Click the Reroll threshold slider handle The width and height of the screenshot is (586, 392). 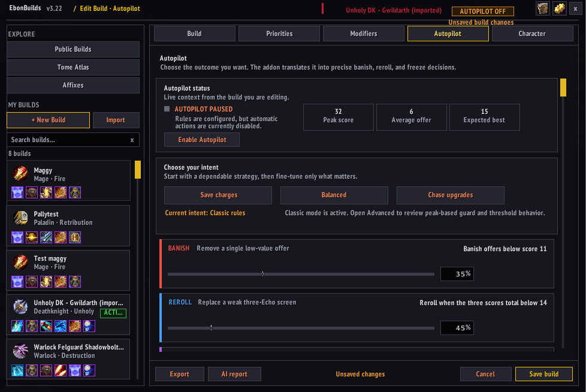211,328
